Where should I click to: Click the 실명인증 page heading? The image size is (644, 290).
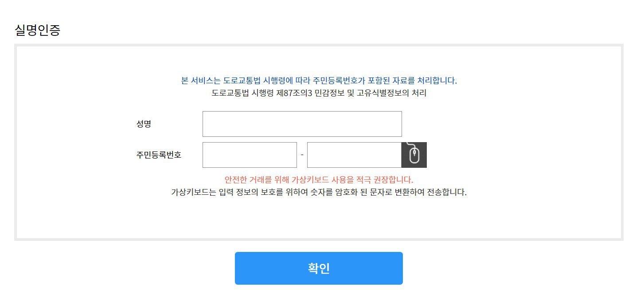(x=38, y=30)
